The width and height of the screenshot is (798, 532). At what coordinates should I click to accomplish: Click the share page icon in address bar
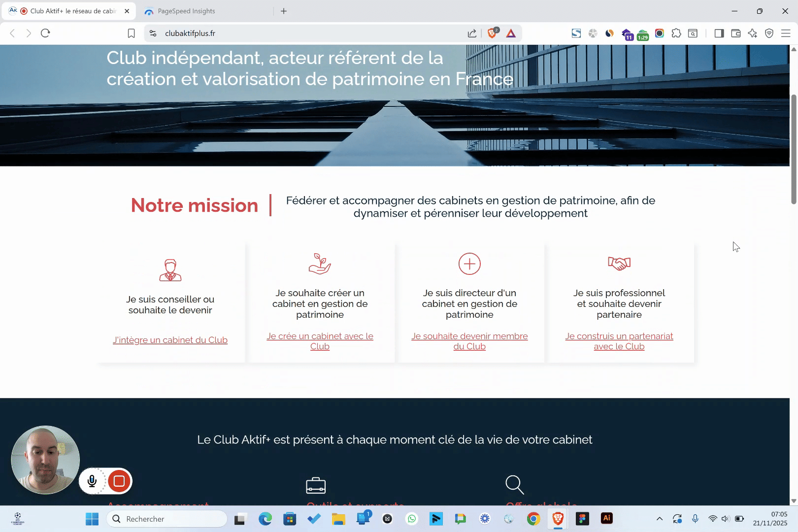(x=472, y=33)
